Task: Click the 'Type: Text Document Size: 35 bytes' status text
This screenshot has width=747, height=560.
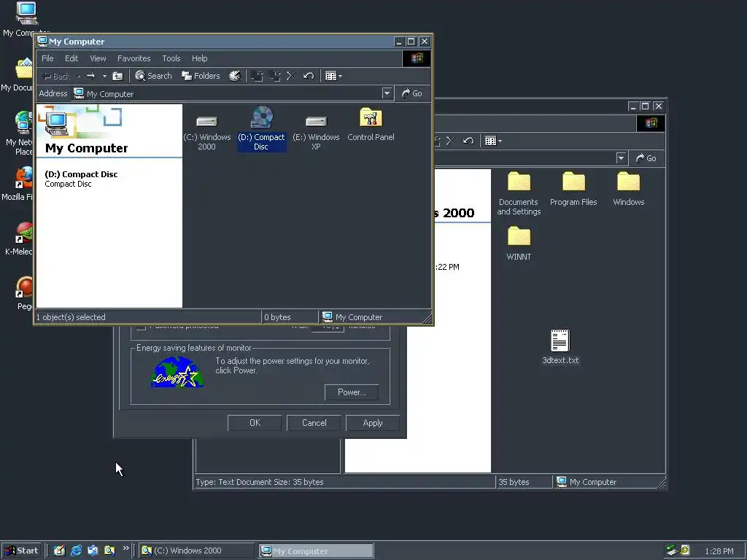Action: pyautogui.click(x=260, y=482)
